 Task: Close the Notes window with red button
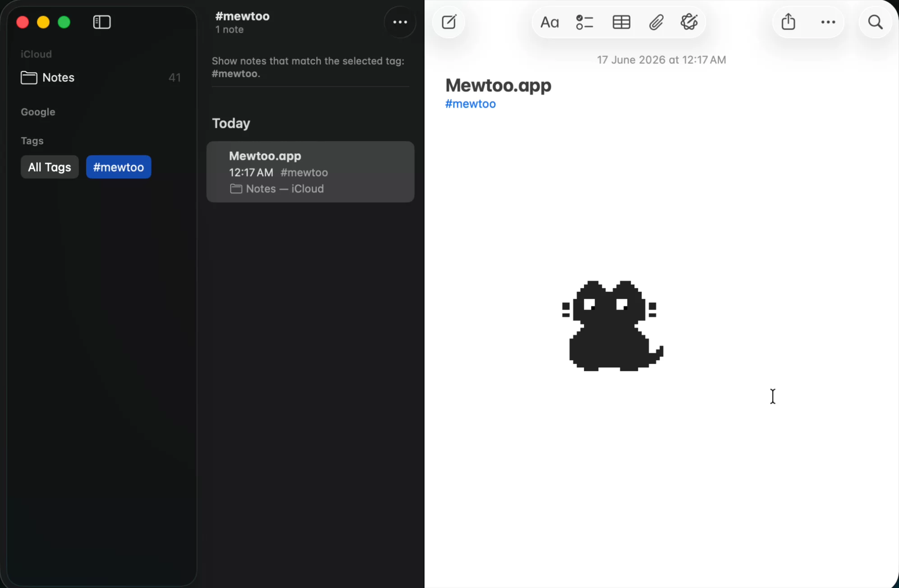pos(23,22)
